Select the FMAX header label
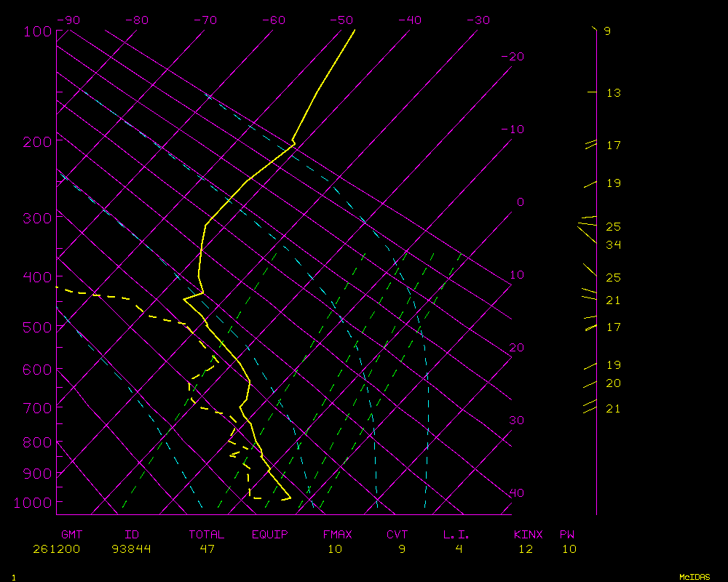Viewport: 728px width, 582px height. coord(337,535)
